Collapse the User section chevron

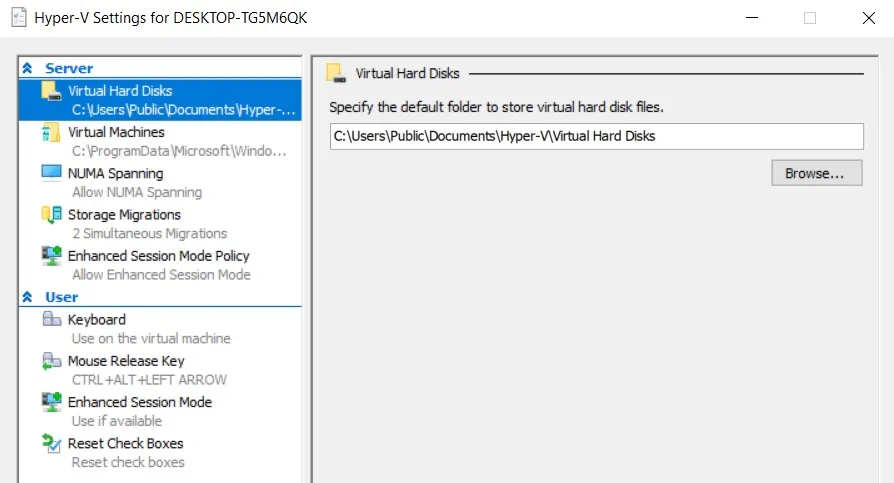(27, 297)
